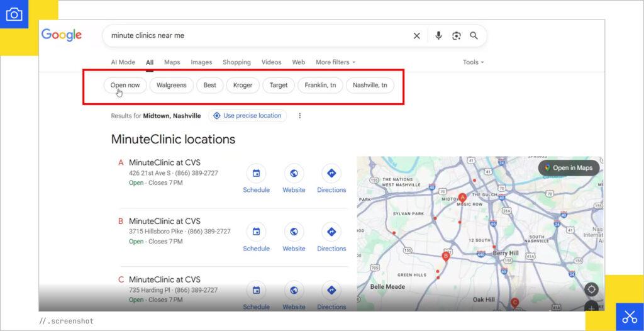The image size is (644, 331).
Task: Enable the Kroger filter chip
Action: coord(243,85)
